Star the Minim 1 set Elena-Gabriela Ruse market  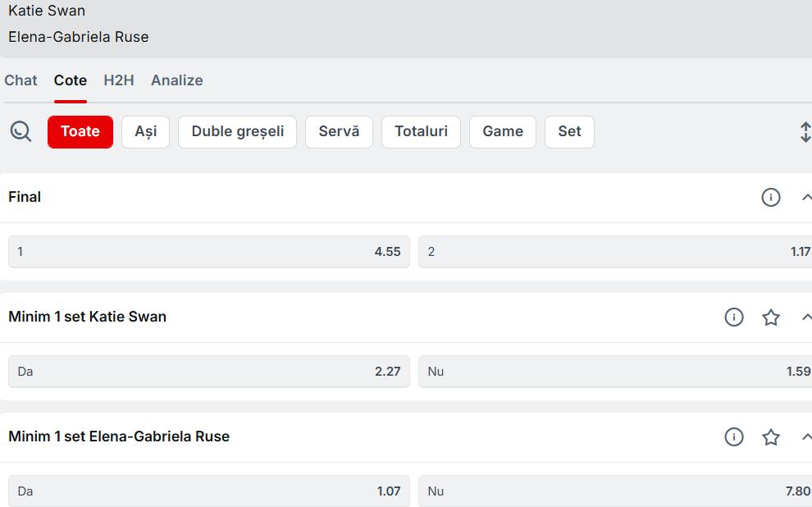pyautogui.click(x=770, y=437)
